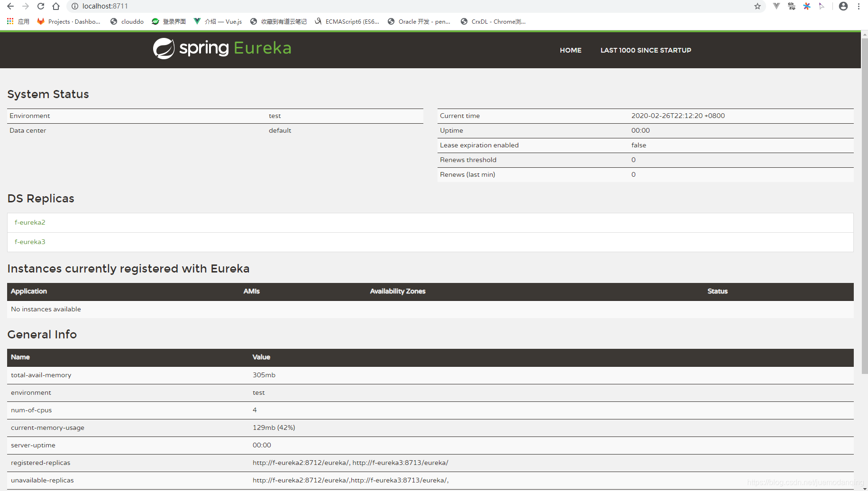
Task: Select the Current time value 2020-02-26T22:12:20
Action: point(678,116)
